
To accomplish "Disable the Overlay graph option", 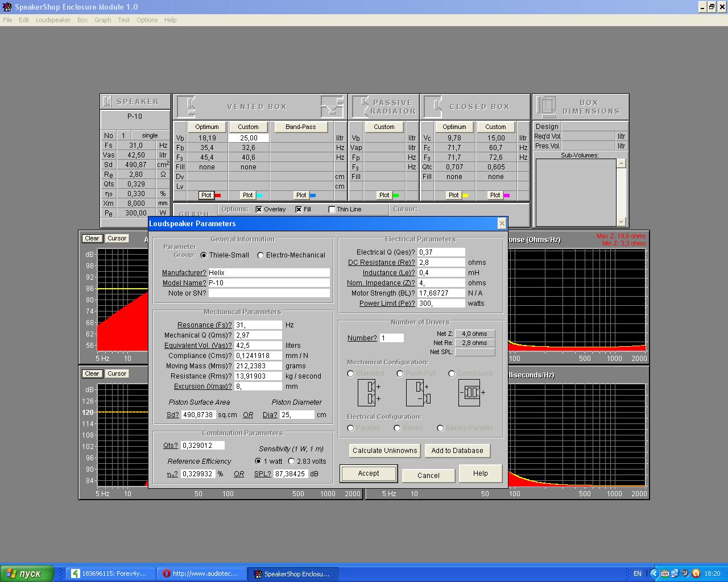I will point(259,210).
